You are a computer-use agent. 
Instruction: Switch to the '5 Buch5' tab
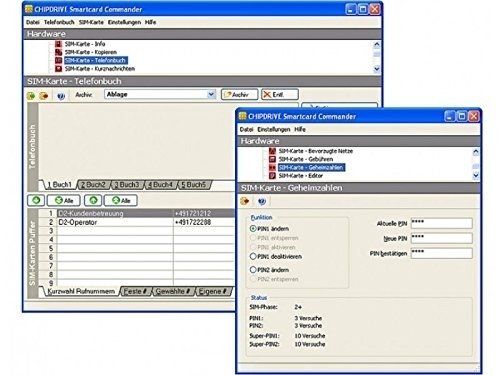(194, 185)
